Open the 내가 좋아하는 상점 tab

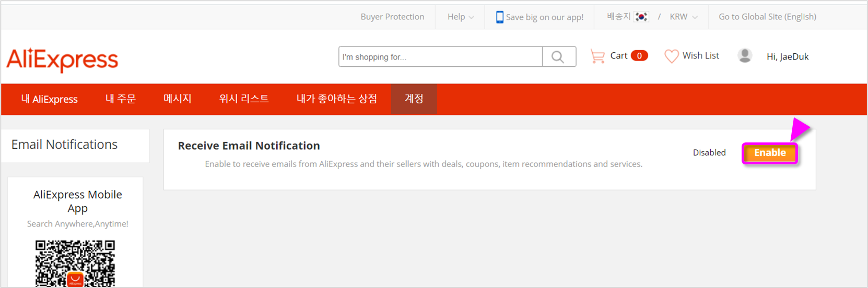[337, 99]
